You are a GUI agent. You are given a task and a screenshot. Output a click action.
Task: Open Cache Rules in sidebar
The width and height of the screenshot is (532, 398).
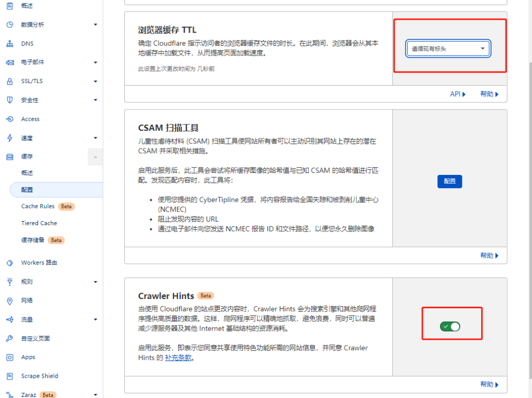(38, 206)
